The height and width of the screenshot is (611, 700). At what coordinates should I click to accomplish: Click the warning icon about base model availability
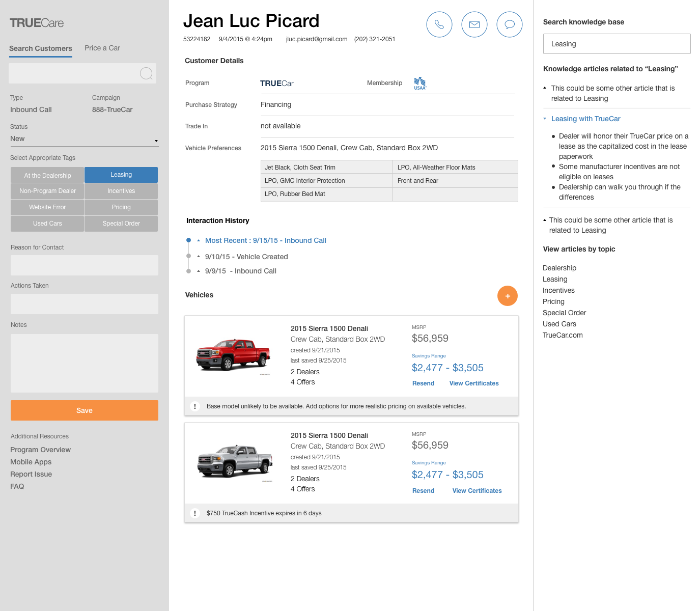click(195, 406)
